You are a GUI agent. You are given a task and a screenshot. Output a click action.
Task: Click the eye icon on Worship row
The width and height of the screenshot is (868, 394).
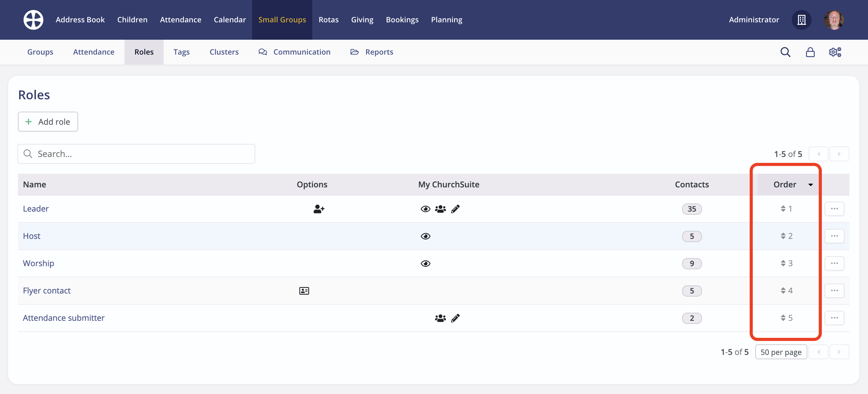[x=425, y=263]
